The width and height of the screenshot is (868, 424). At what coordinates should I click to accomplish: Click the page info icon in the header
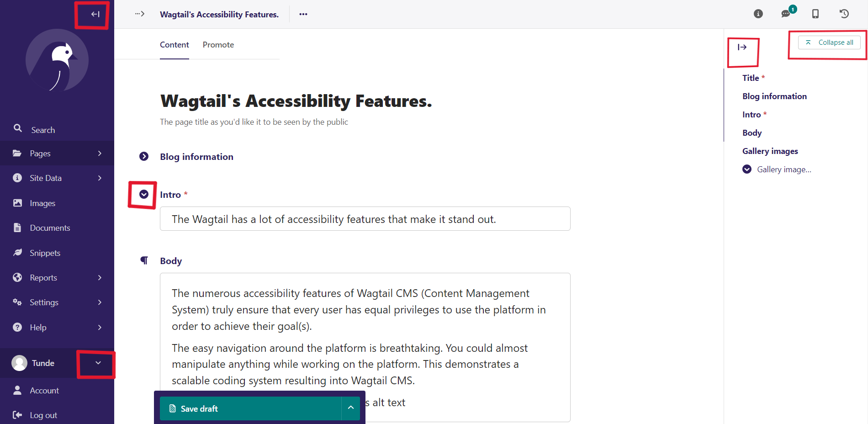click(x=758, y=14)
